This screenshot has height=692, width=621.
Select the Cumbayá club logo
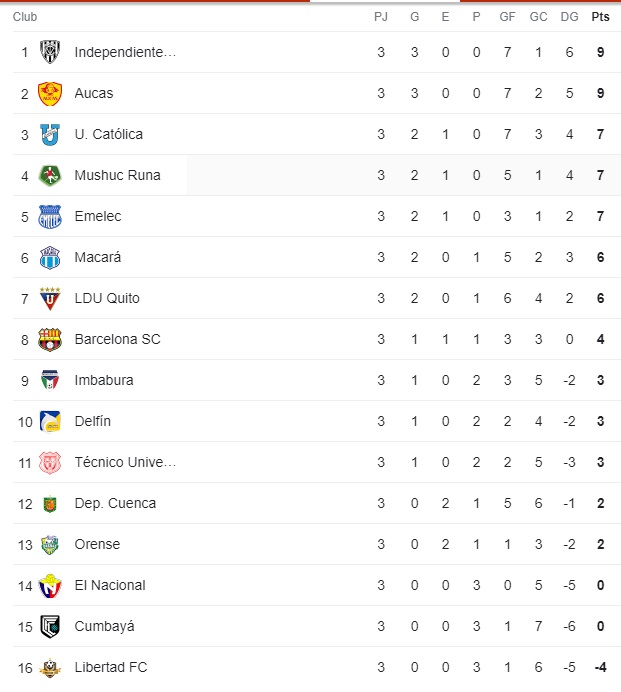click(50, 626)
